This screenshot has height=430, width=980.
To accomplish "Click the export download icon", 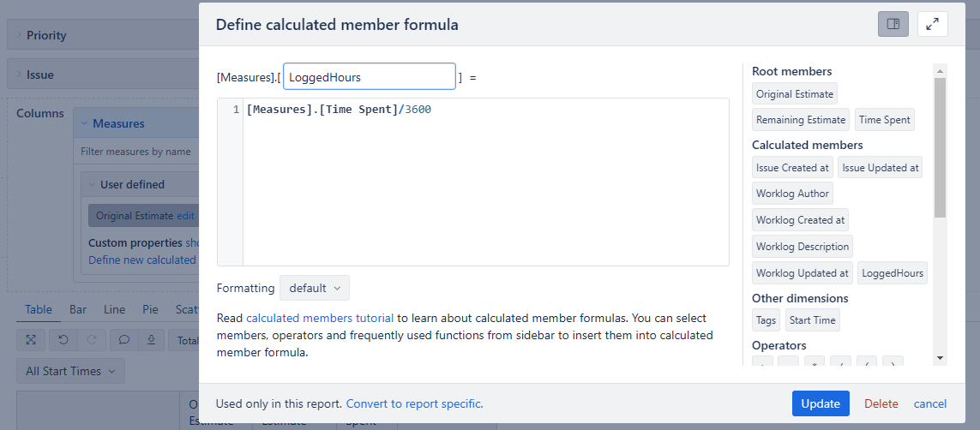I will tap(151, 339).
